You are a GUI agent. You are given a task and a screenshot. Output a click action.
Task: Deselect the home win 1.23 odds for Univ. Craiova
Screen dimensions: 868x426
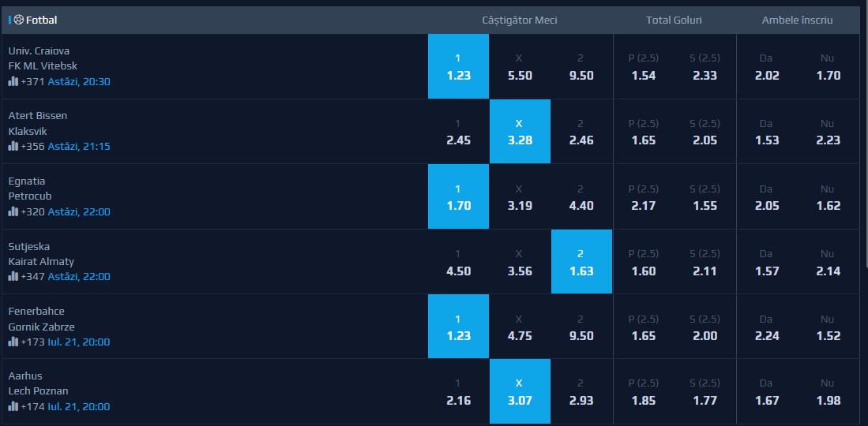click(x=458, y=66)
